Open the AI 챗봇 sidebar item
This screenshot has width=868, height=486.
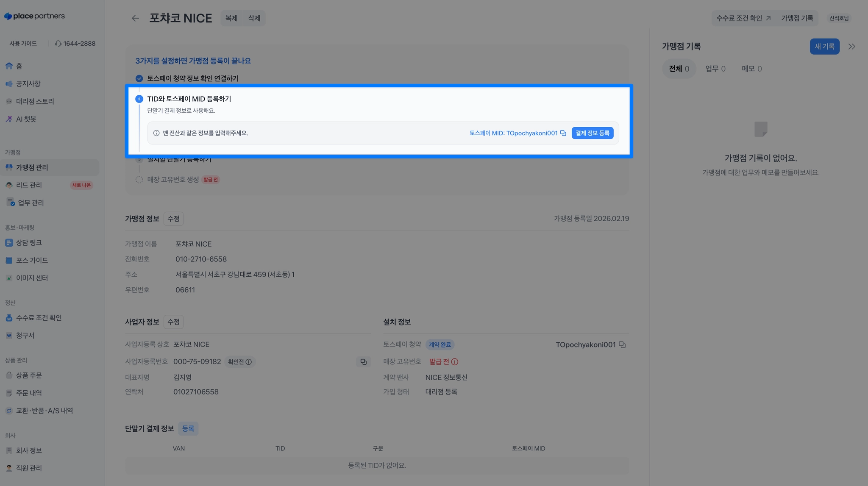click(26, 119)
